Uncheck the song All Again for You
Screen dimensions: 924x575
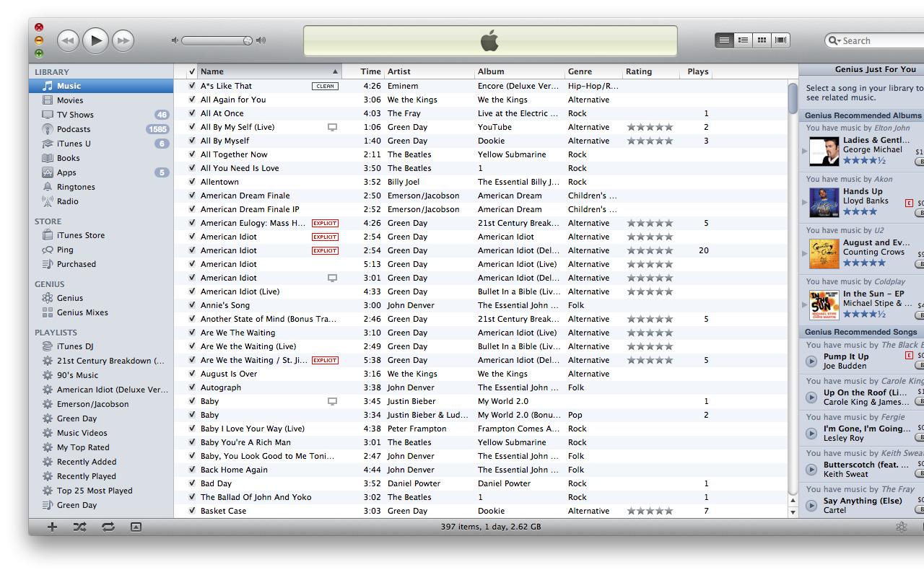[x=192, y=100]
